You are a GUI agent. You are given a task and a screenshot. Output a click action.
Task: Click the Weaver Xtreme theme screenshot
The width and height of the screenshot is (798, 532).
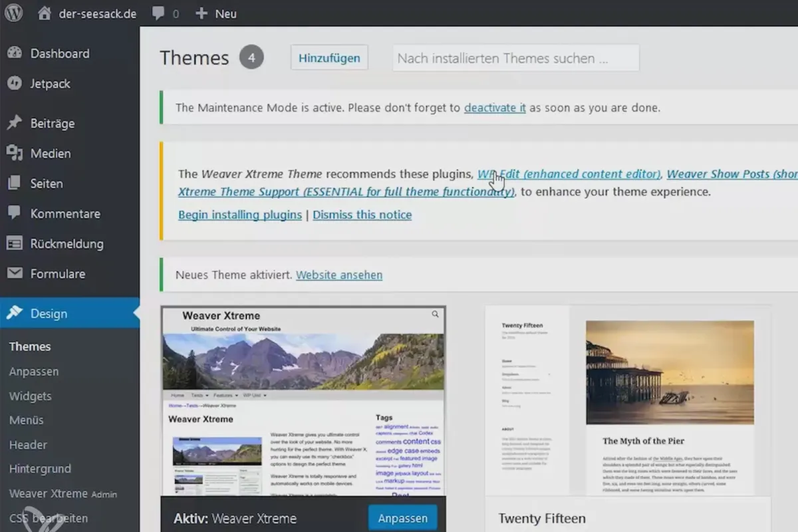(303, 402)
